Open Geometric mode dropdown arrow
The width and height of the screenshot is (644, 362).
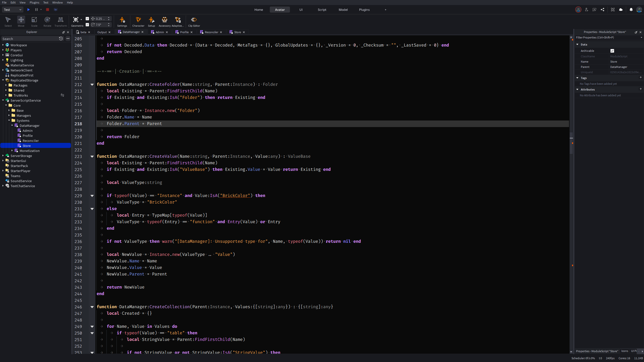point(81,20)
